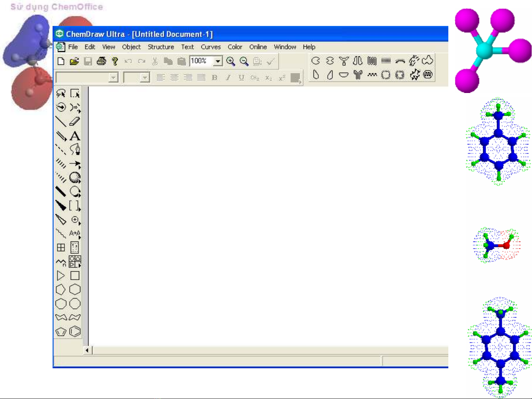Select the Cyclopentadiene ring tool
The image size is (532, 399).
(61, 332)
